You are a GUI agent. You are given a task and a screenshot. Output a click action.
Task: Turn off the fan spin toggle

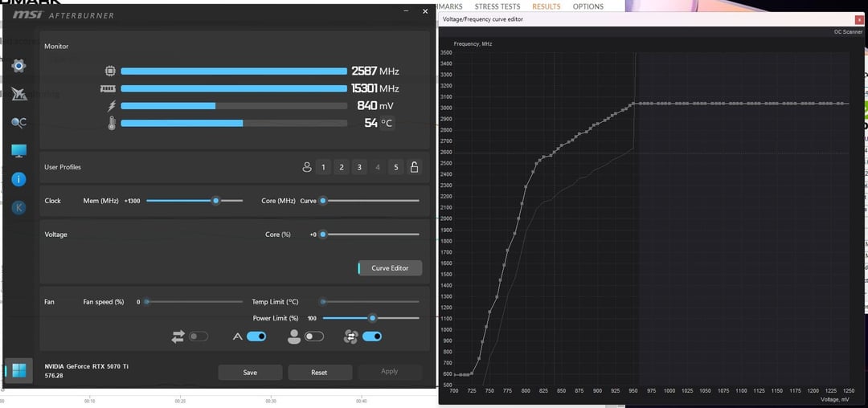(x=372, y=337)
